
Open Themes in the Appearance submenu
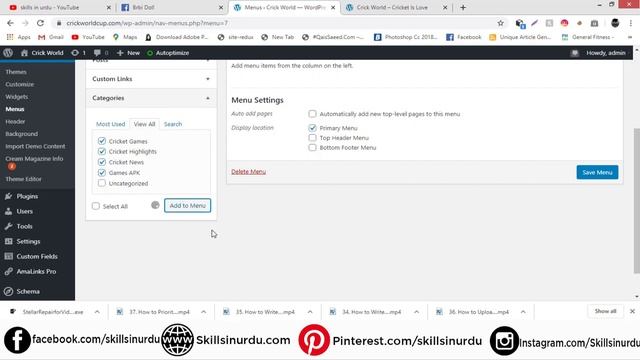click(x=16, y=72)
